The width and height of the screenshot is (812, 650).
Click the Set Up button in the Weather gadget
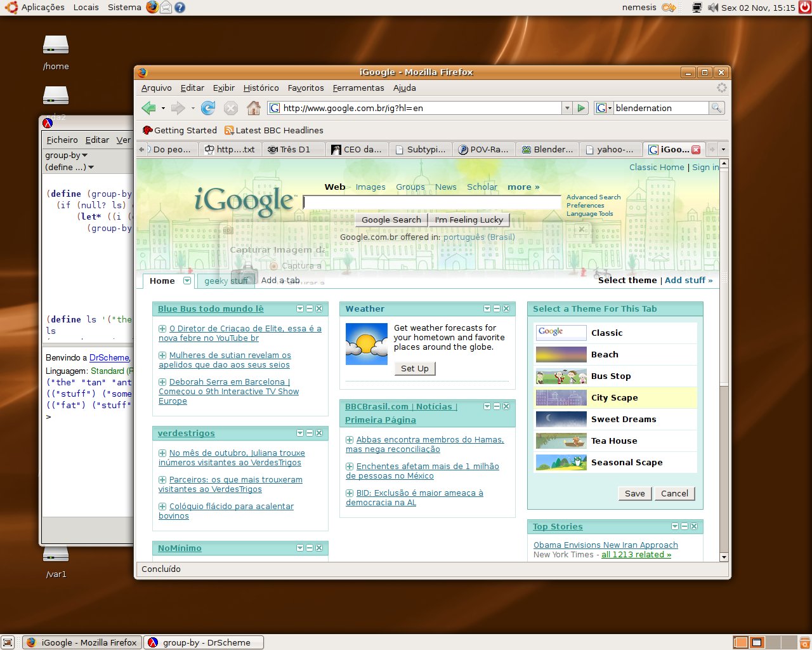click(415, 368)
